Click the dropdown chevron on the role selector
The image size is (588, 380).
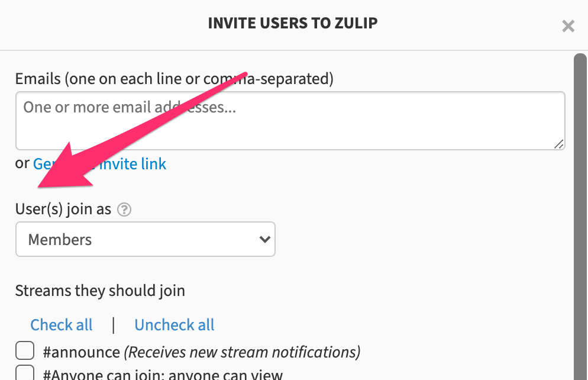(263, 239)
